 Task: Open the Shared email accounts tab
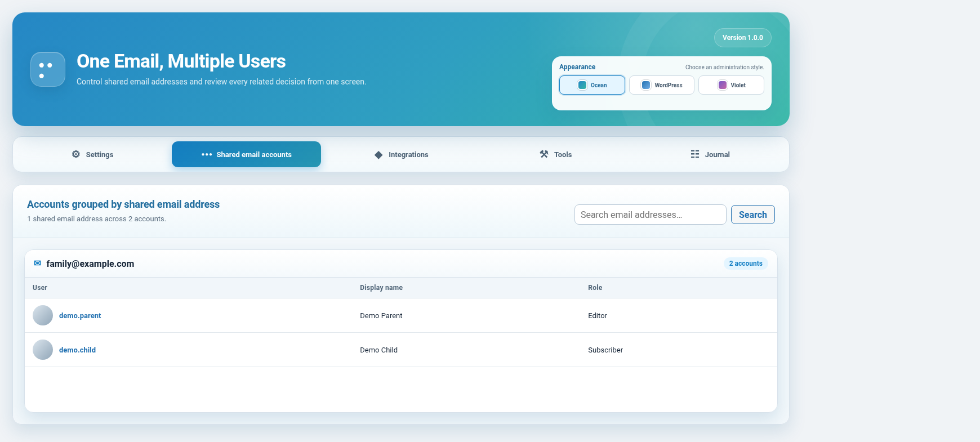click(x=246, y=154)
